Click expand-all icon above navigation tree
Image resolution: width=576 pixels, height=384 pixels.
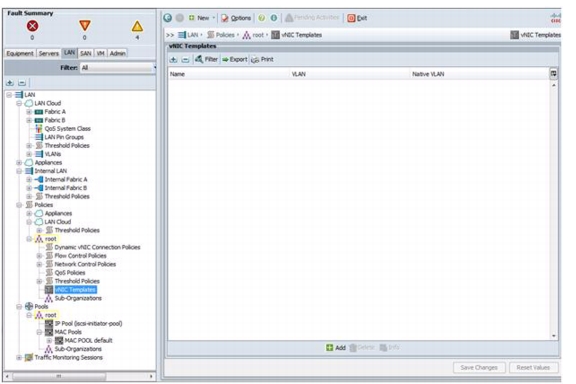[10, 83]
